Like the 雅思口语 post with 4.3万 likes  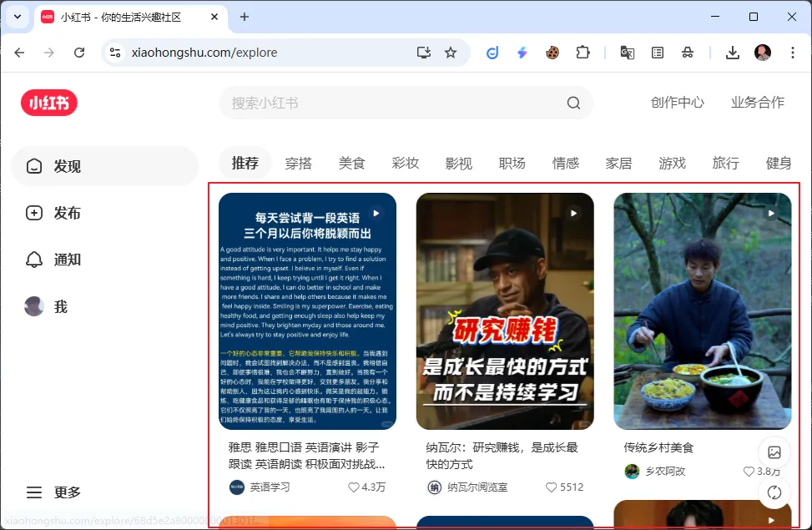[x=355, y=487]
